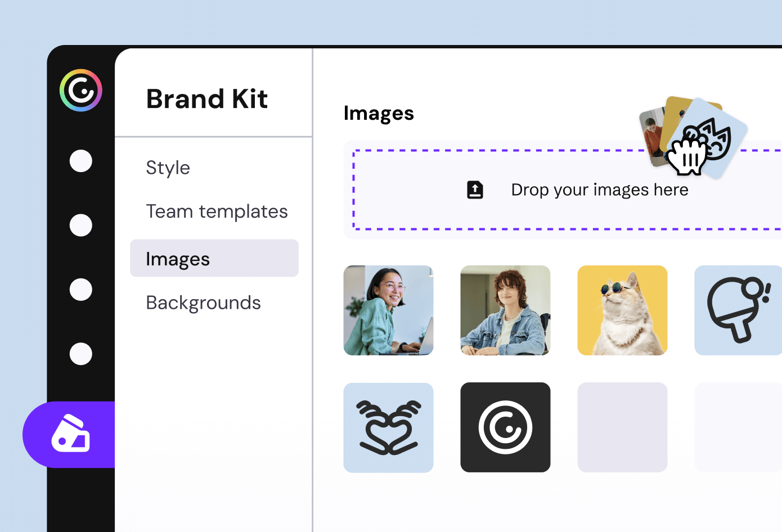Open the purple Brand Kit tag icon

(x=69, y=434)
